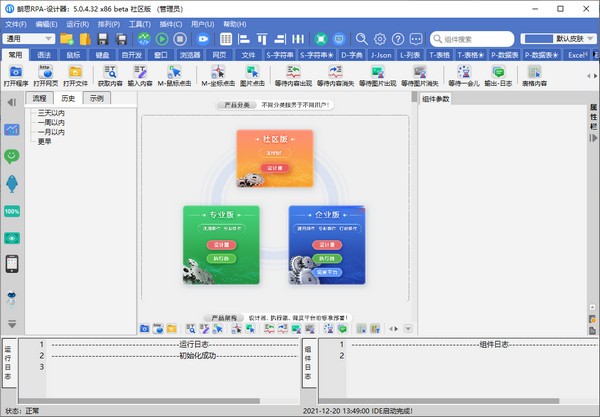600x417 pixels.
Task: Click the green chat bubble sidebar icon
Action: click(12, 156)
